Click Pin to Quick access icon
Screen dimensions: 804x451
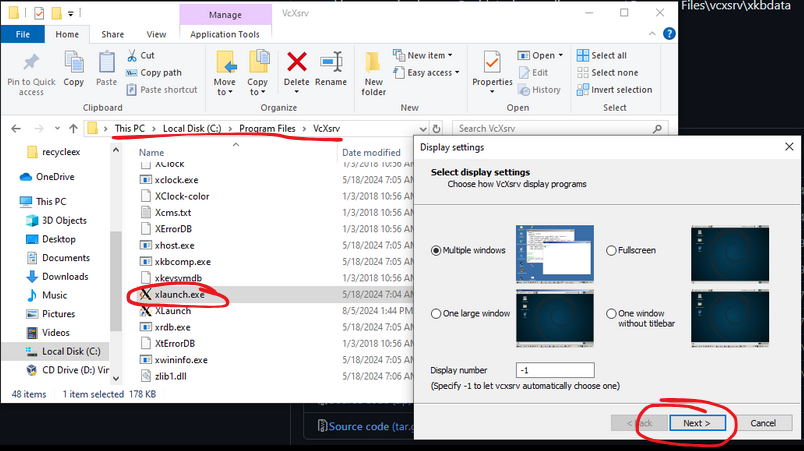[x=31, y=63]
